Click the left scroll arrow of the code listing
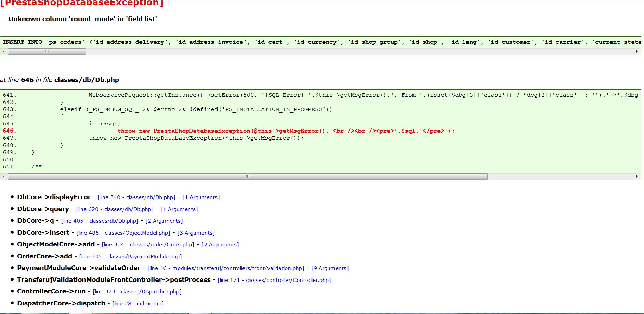The height and width of the screenshot is (314, 644). tap(4, 176)
